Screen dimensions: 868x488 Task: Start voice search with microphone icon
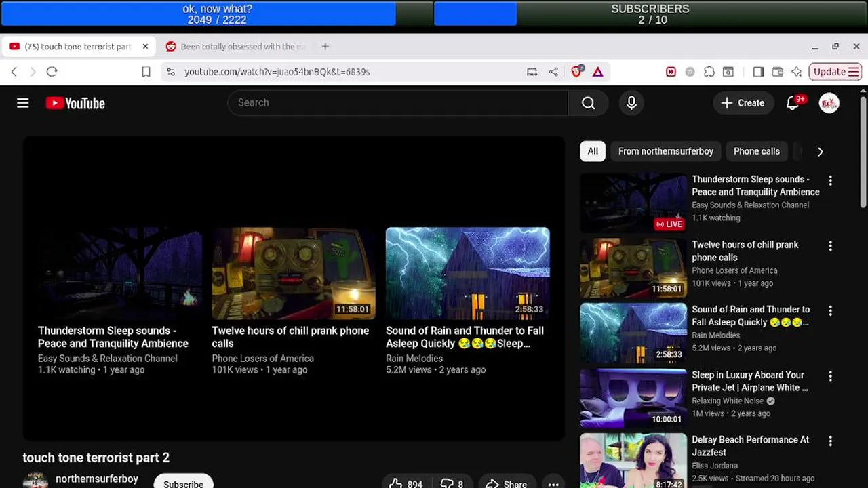[x=631, y=103]
